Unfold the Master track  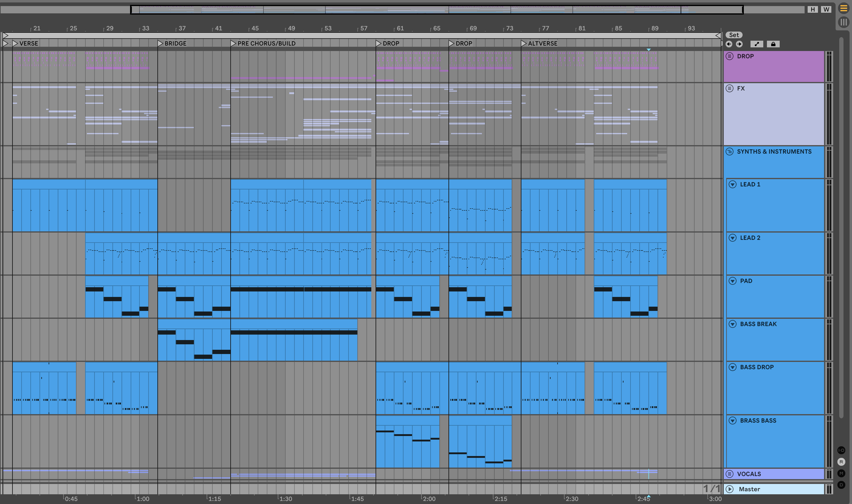pos(730,489)
